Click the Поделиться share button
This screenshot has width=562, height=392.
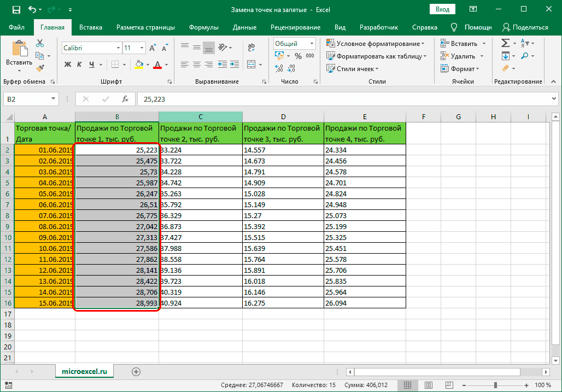pos(525,27)
